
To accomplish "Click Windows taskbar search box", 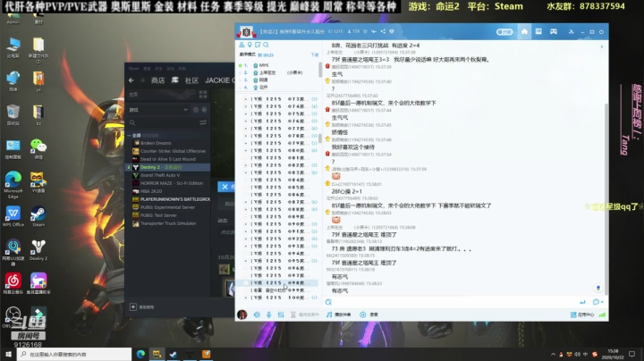I will (x=74, y=354).
